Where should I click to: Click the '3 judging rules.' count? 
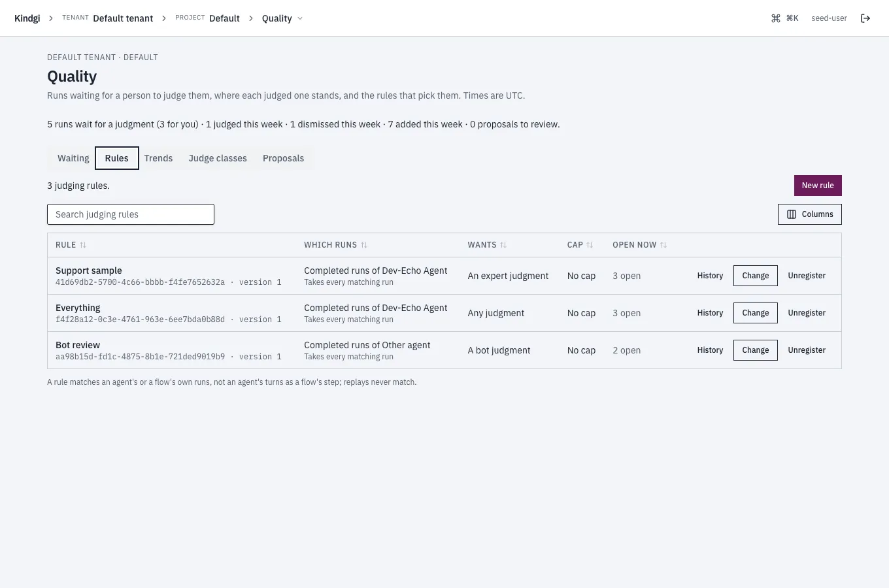78,186
